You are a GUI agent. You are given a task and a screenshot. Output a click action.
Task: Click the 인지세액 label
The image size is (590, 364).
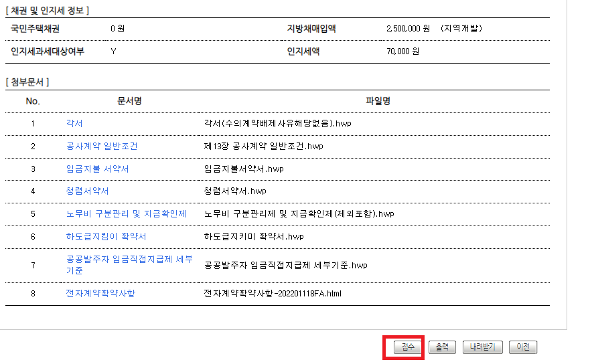[x=303, y=52]
